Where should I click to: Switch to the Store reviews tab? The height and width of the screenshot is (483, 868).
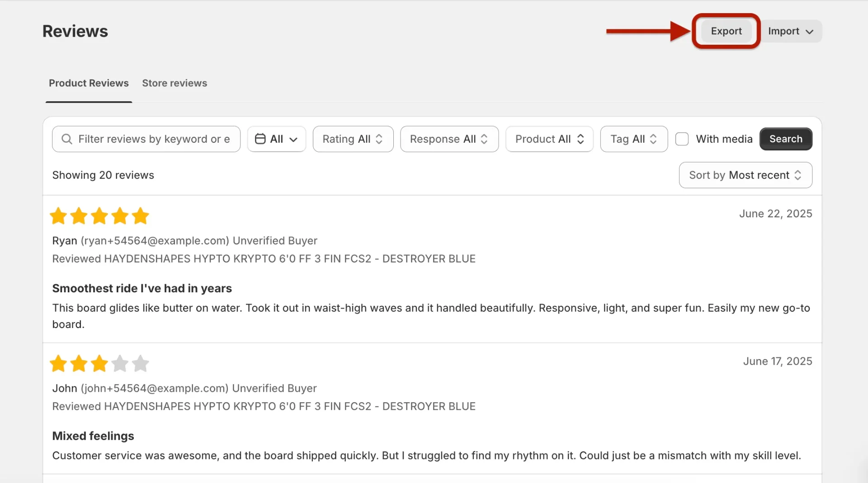tap(175, 83)
